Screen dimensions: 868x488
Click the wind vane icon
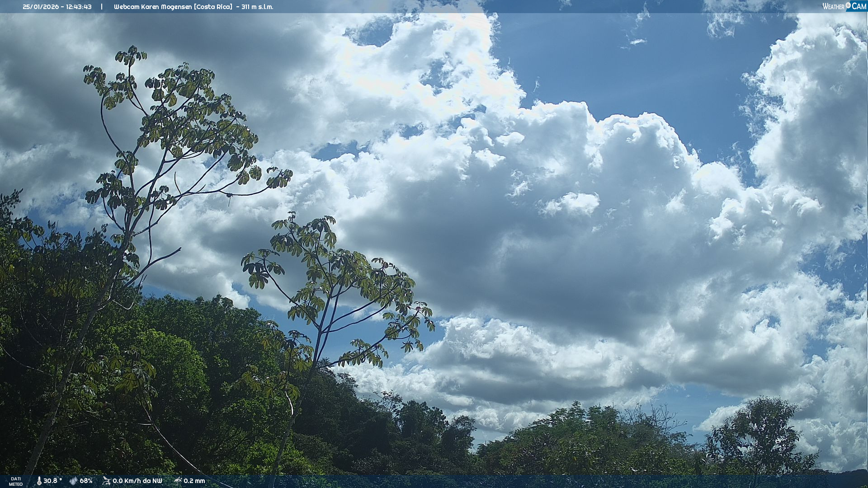coord(106,481)
